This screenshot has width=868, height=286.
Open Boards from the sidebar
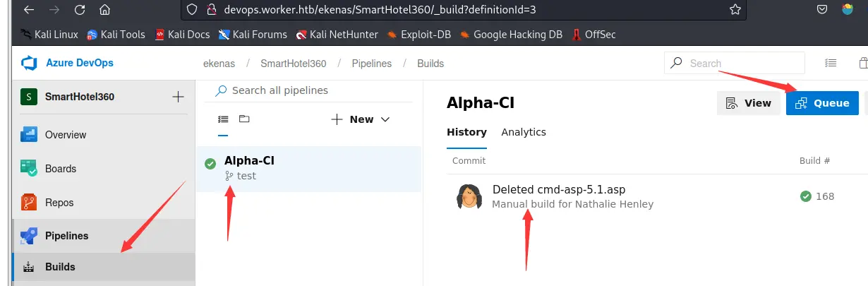(x=60, y=169)
